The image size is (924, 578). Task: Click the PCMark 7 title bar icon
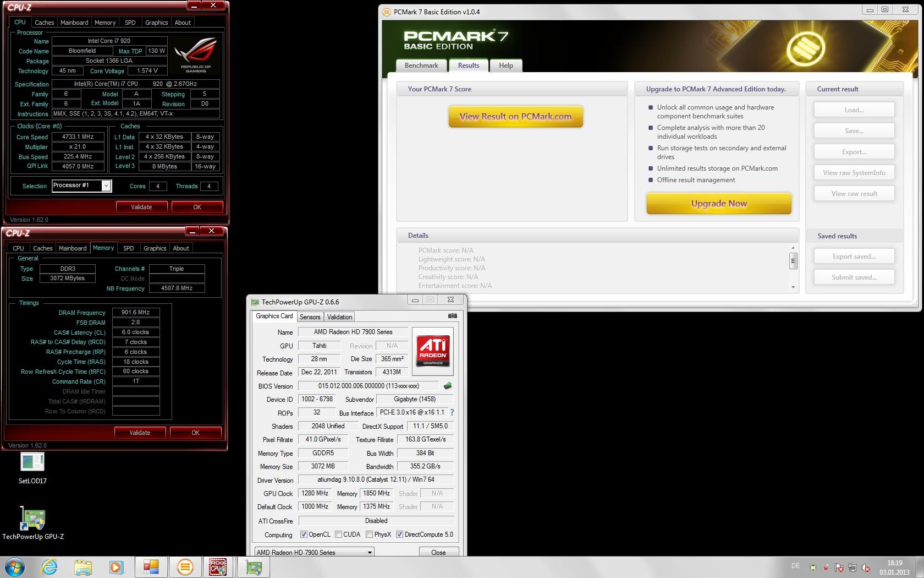pos(386,12)
